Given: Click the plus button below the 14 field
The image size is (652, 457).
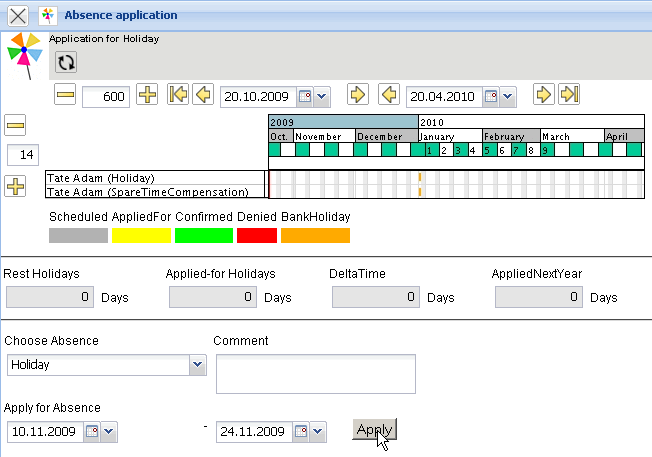Looking at the screenshot, I should [15, 187].
